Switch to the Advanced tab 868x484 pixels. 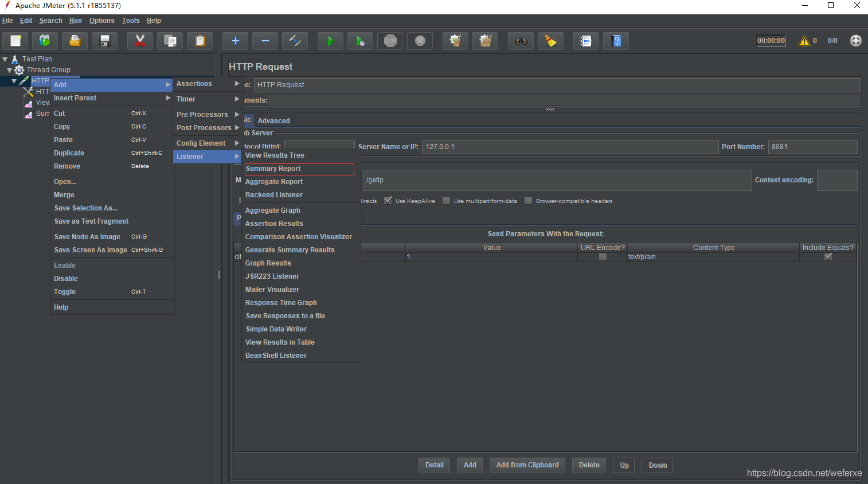coord(274,121)
